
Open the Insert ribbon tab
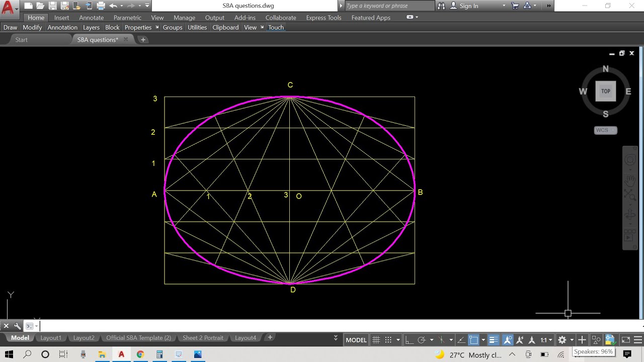[62, 18]
